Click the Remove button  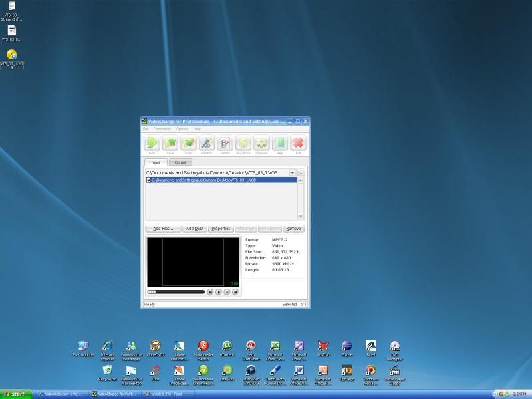point(293,229)
